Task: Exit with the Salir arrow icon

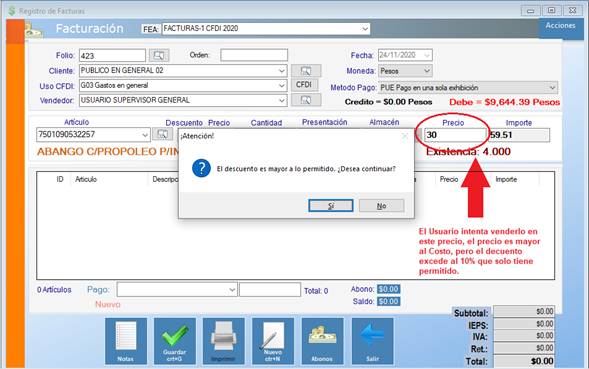Action: (372, 341)
